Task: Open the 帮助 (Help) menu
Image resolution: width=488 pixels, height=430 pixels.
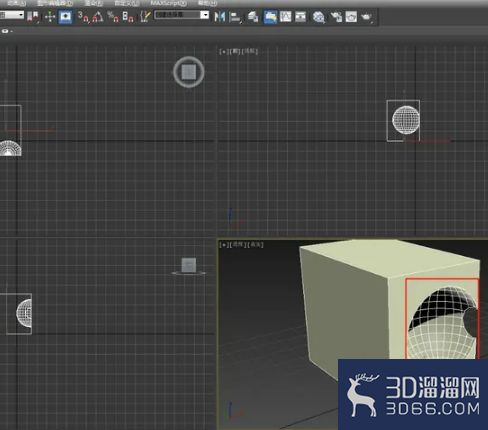Action: [207, 3]
